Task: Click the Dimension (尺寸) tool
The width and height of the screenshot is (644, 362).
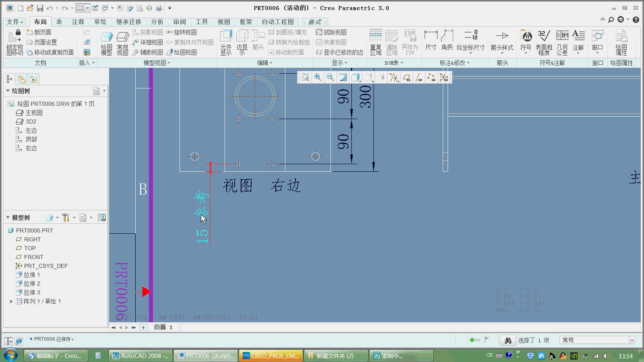Action: pyautogui.click(x=431, y=40)
